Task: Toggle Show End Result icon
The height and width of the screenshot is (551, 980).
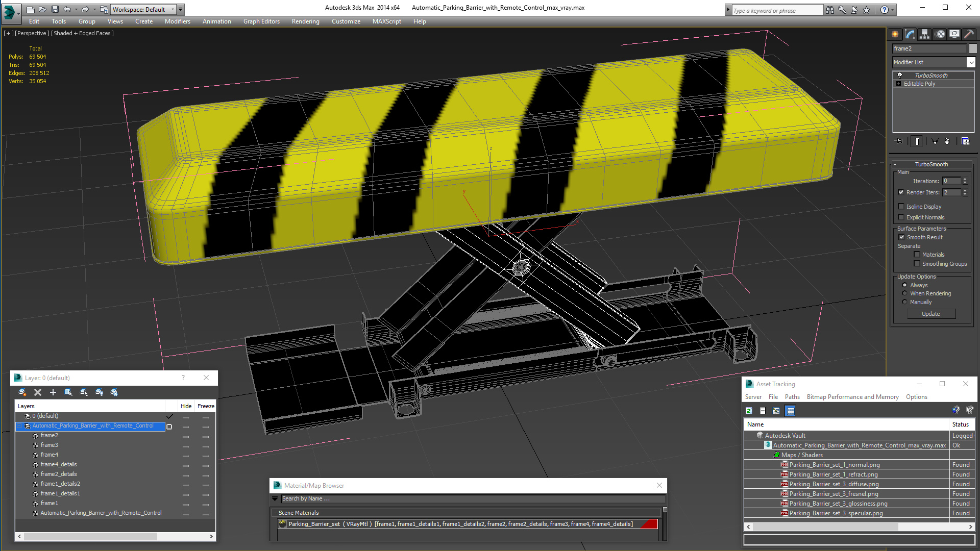Action: 917,141
